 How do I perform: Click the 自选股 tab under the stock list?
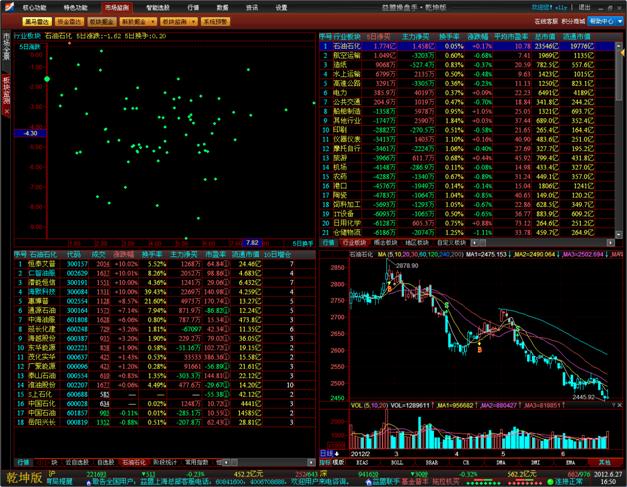tap(106, 462)
